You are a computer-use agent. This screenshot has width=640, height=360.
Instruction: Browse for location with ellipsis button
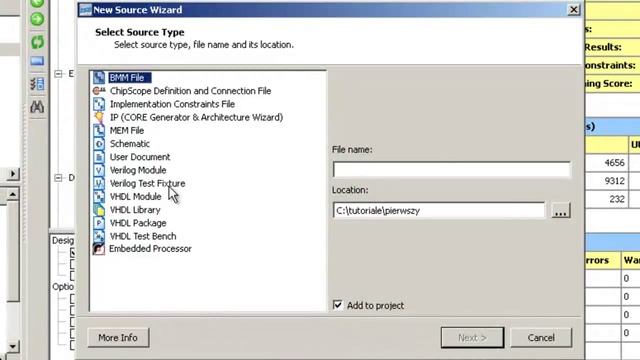[x=560, y=211]
